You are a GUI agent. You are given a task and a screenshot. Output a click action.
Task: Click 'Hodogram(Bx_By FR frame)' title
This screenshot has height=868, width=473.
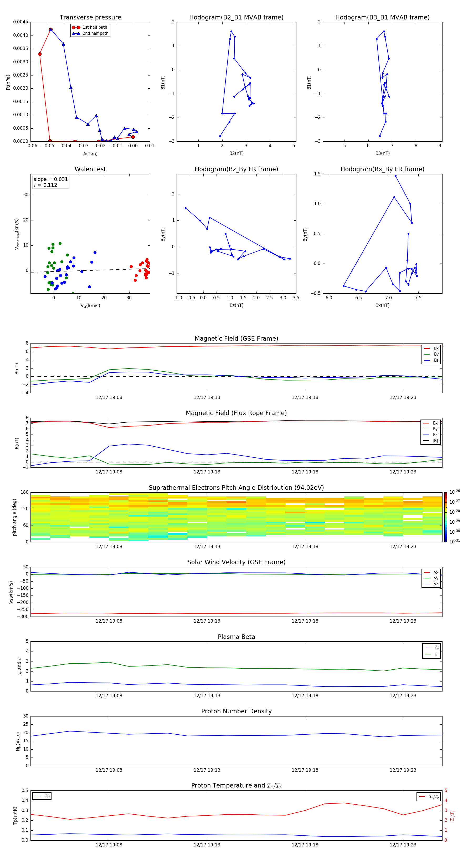pyautogui.click(x=382, y=169)
